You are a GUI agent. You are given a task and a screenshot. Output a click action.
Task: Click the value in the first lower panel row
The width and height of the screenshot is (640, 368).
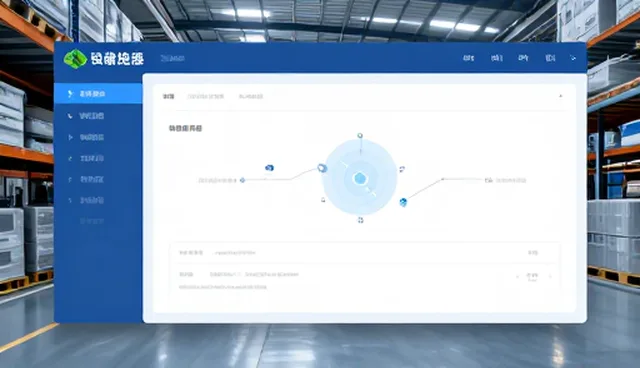point(236,253)
